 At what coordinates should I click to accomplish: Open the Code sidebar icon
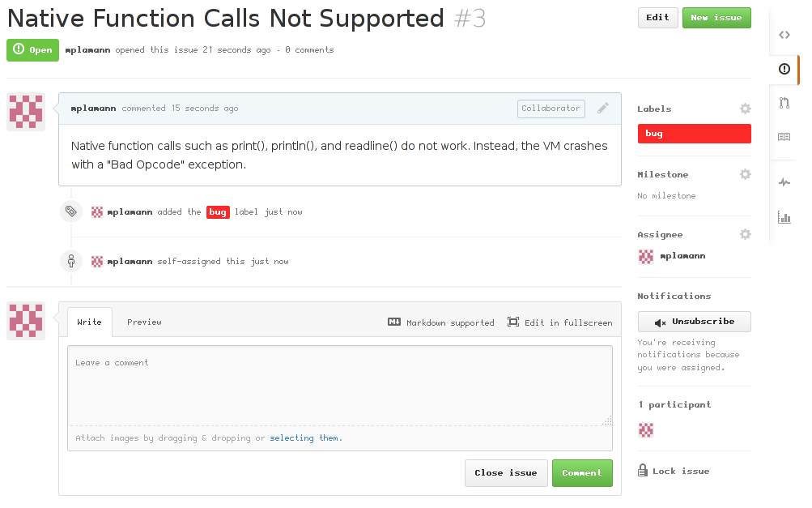[x=784, y=35]
